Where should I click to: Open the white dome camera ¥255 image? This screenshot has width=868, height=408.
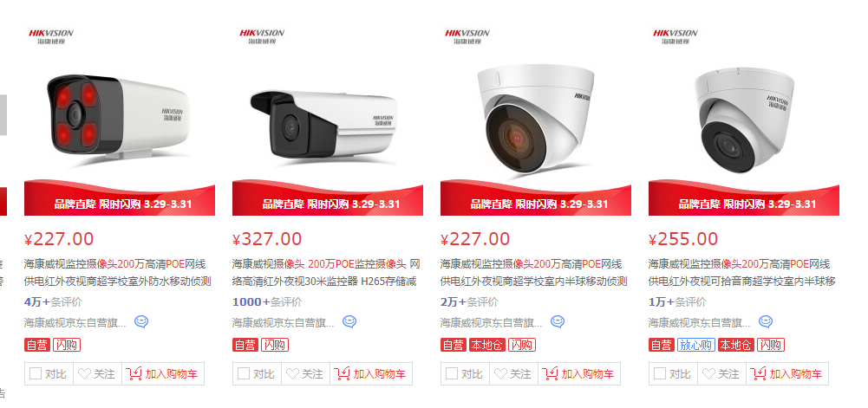(744, 117)
